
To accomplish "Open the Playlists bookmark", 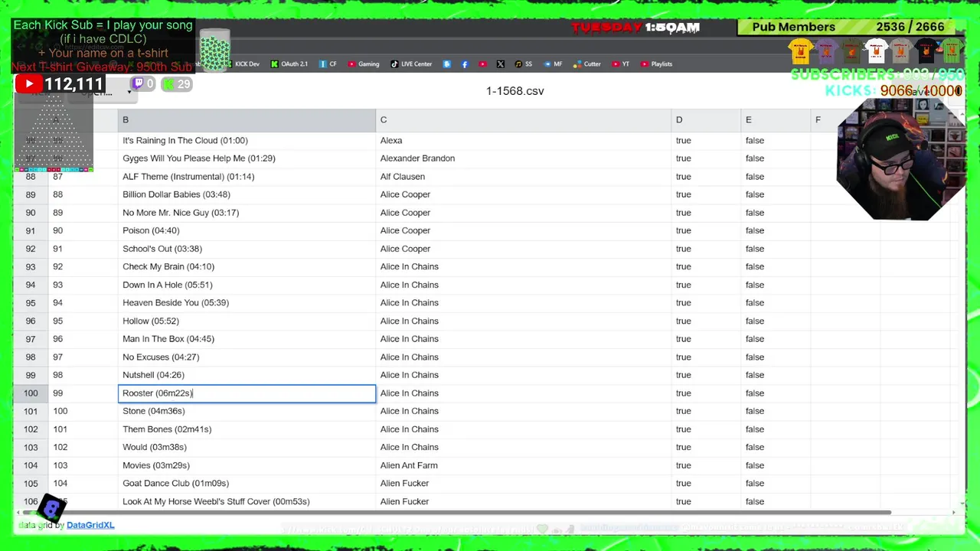I will pyautogui.click(x=657, y=64).
